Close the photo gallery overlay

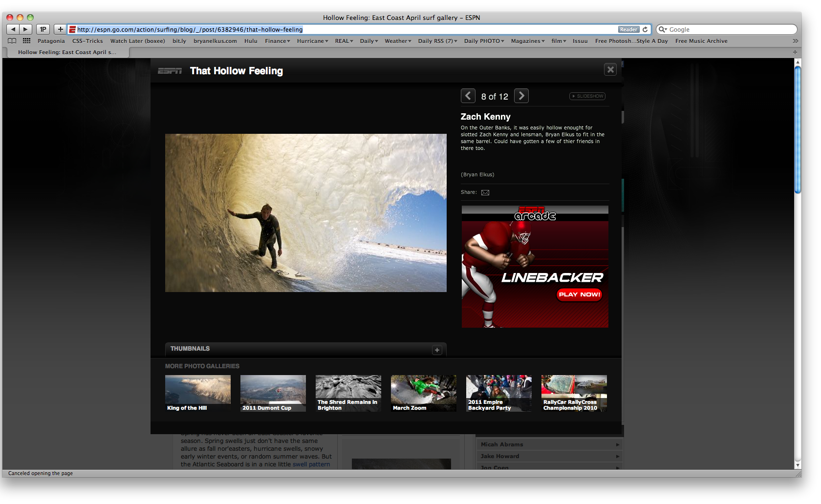610,69
